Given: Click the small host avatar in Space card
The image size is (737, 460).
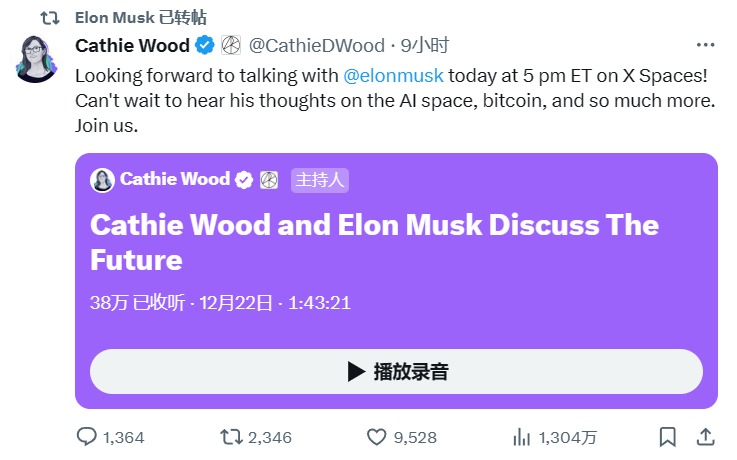Looking at the screenshot, I should [x=102, y=180].
